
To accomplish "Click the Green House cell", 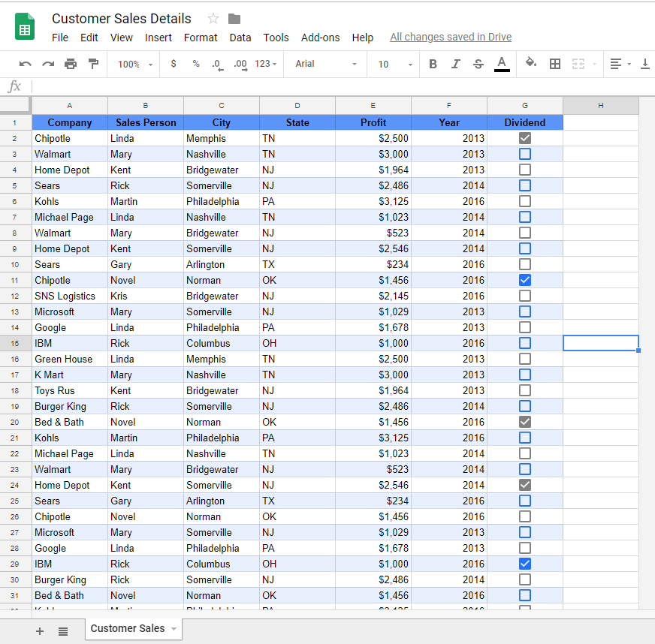I will coord(70,359).
